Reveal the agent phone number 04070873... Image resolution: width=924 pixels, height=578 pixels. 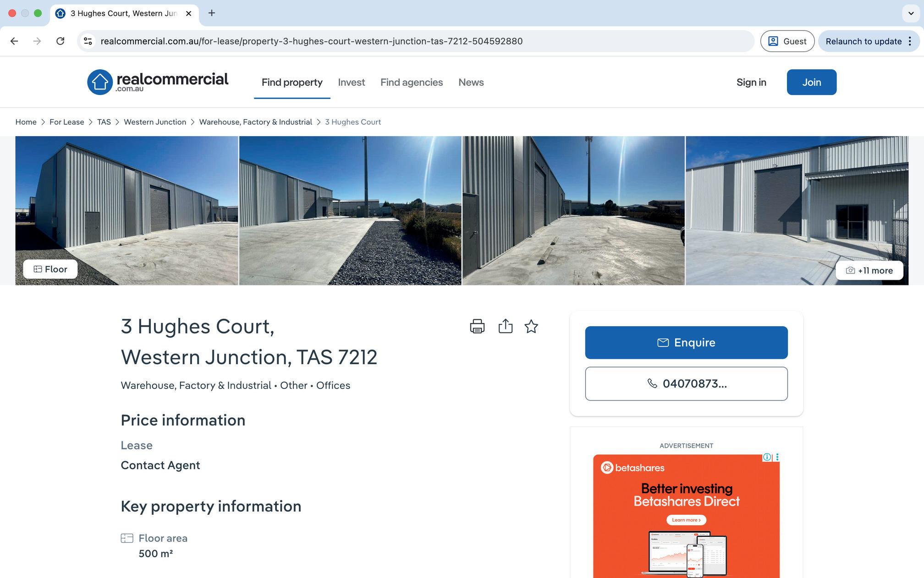pos(686,383)
